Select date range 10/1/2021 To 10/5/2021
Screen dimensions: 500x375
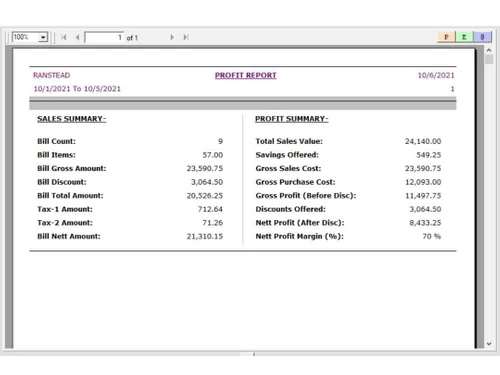click(x=77, y=89)
